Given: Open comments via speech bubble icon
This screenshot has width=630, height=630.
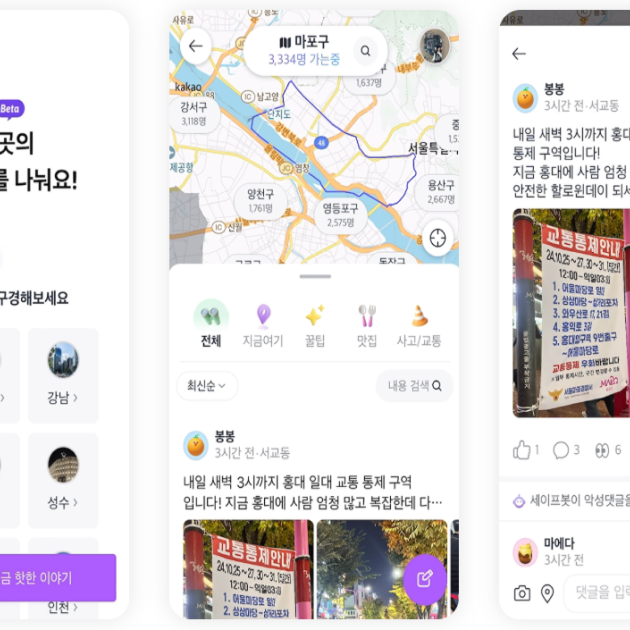Looking at the screenshot, I should click(561, 450).
